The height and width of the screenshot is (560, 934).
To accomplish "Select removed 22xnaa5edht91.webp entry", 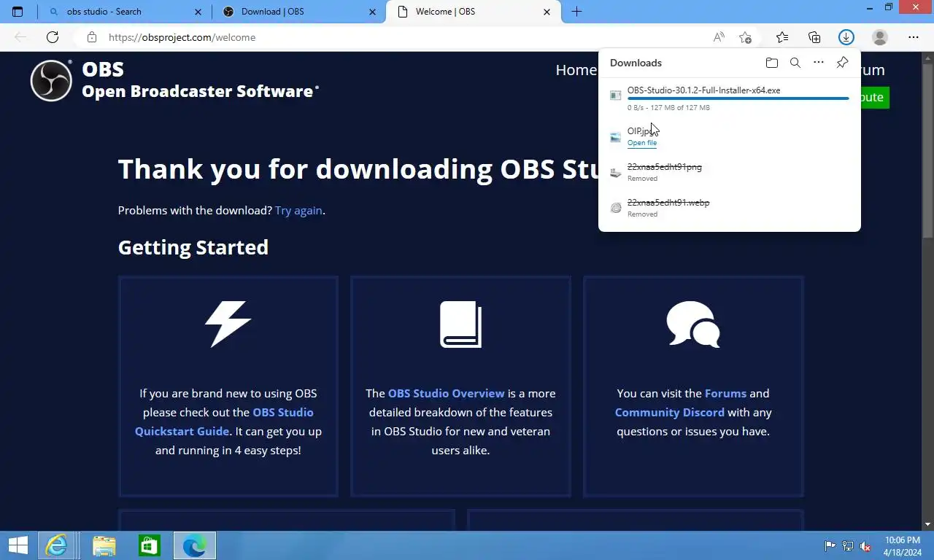I will tap(730, 208).
